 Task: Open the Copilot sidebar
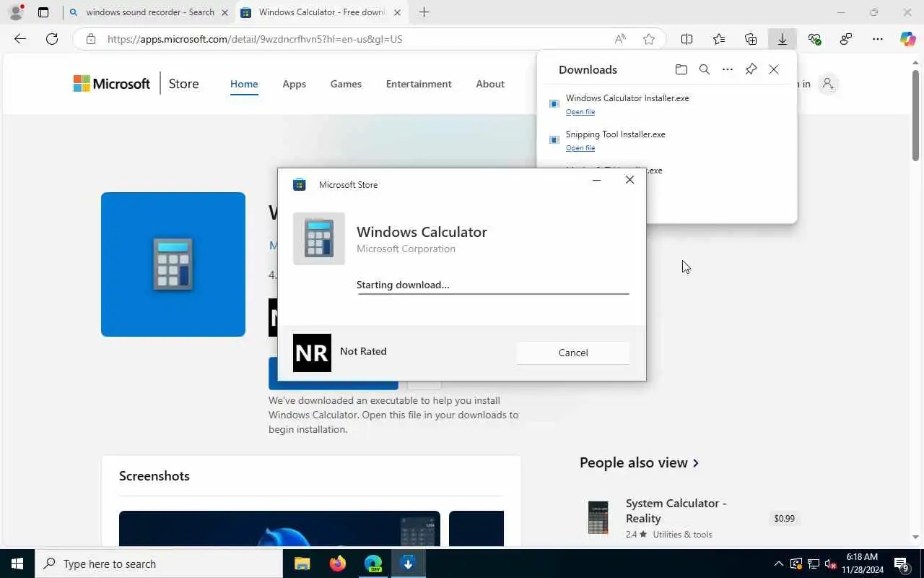(908, 39)
